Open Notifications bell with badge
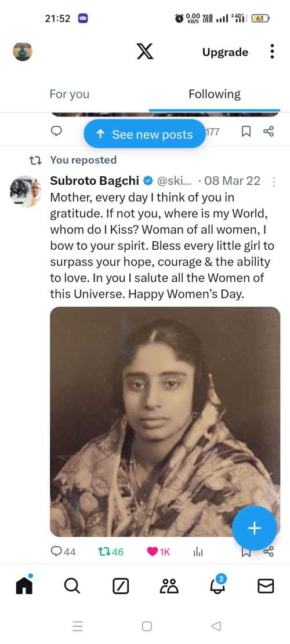Screen dimensions: 290x644 pyautogui.click(x=217, y=584)
